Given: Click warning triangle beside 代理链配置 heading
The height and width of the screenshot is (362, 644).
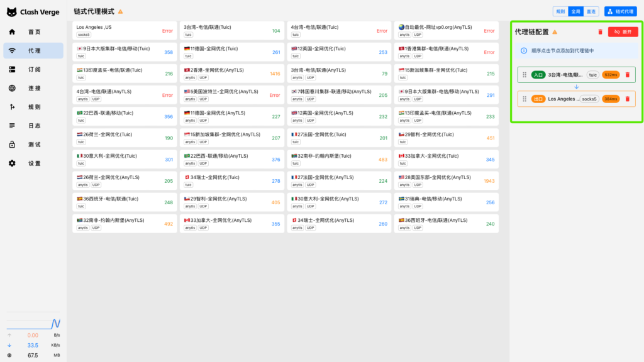Looking at the screenshot, I should point(555,32).
